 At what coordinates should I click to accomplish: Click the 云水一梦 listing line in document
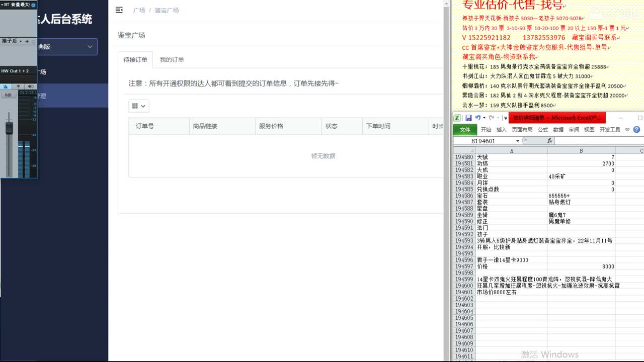510,105
